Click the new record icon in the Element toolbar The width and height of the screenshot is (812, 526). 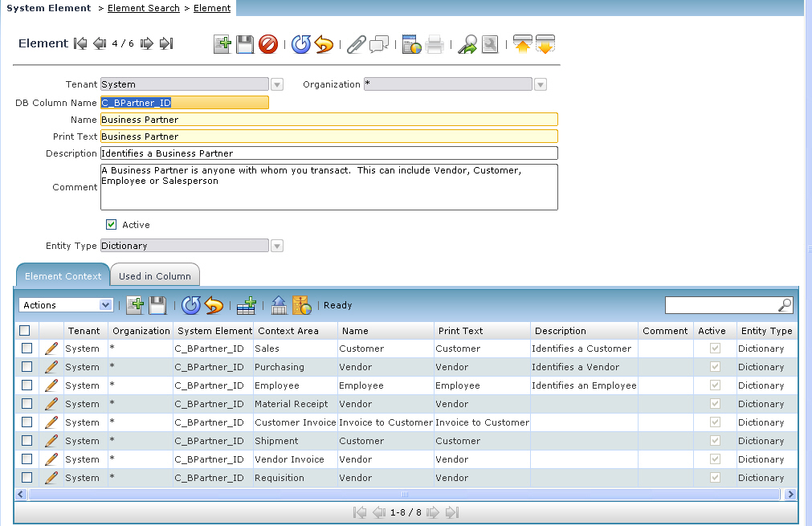[222, 44]
